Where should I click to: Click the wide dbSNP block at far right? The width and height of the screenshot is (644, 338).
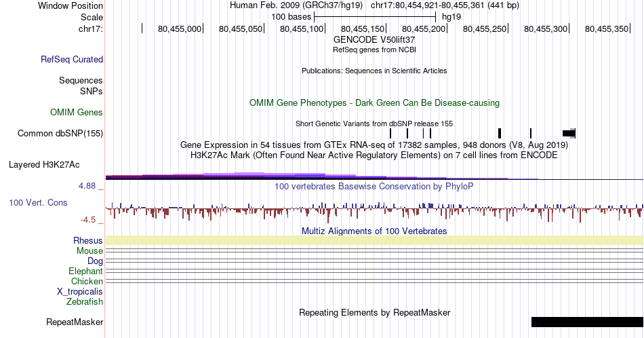point(569,133)
